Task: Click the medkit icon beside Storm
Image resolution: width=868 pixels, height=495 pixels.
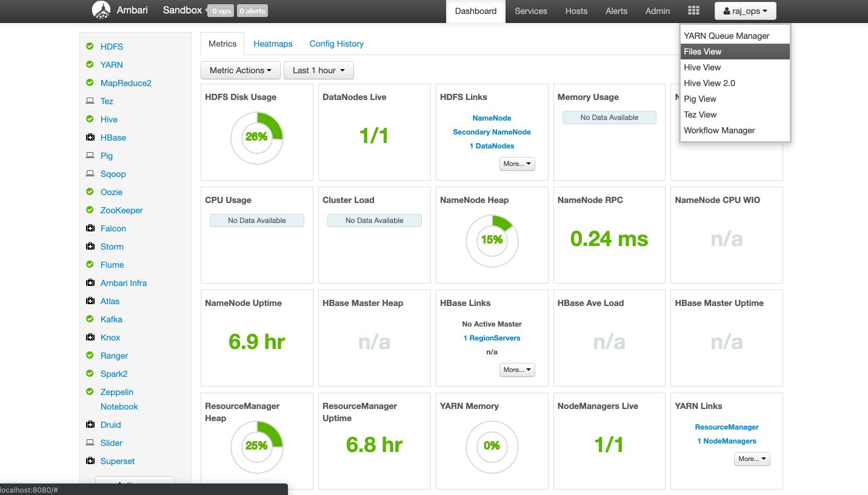Action: [x=90, y=246]
